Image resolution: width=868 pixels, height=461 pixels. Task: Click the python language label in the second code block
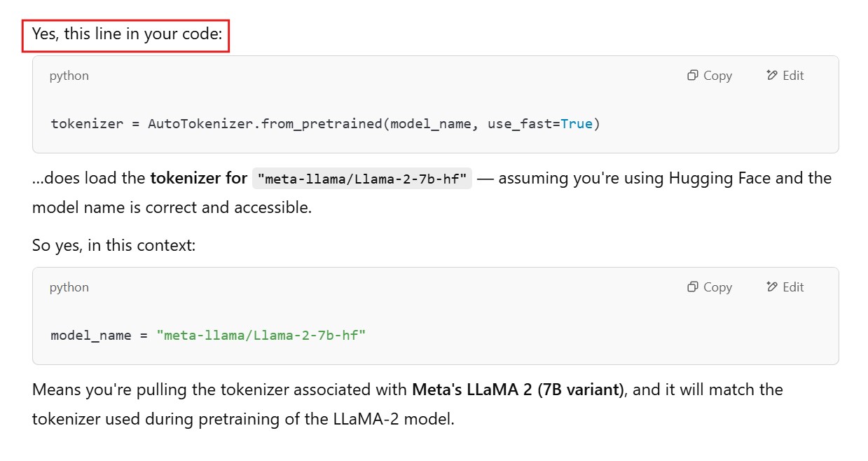(69, 287)
